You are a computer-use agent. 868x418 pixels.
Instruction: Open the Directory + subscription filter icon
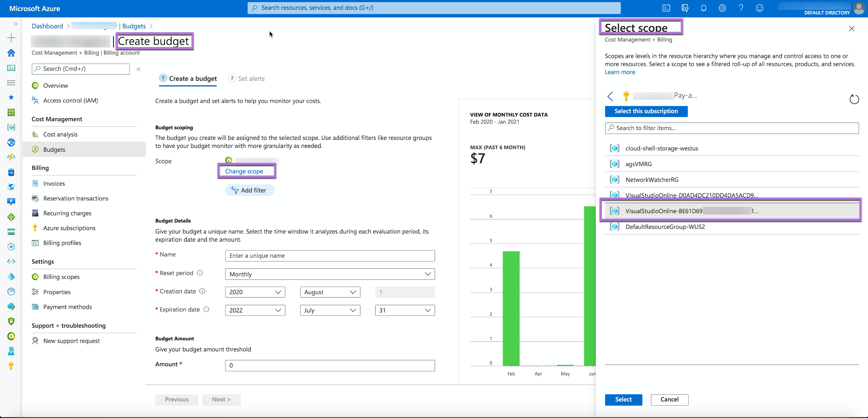685,8
